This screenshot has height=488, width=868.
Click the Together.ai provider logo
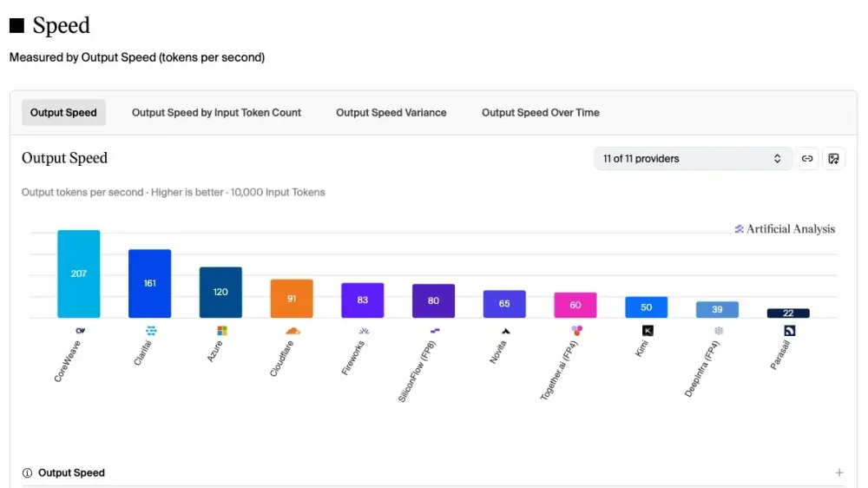point(577,331)
